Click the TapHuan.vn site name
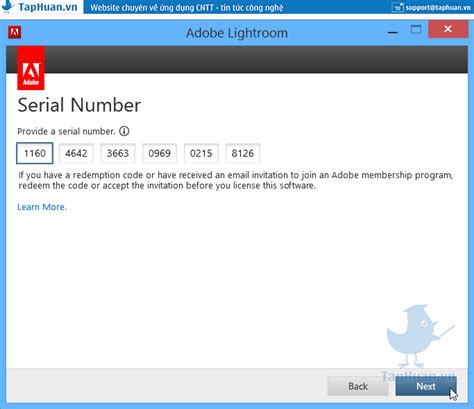The width and height of the screenshot is (474, 409). tap(48, 7)
